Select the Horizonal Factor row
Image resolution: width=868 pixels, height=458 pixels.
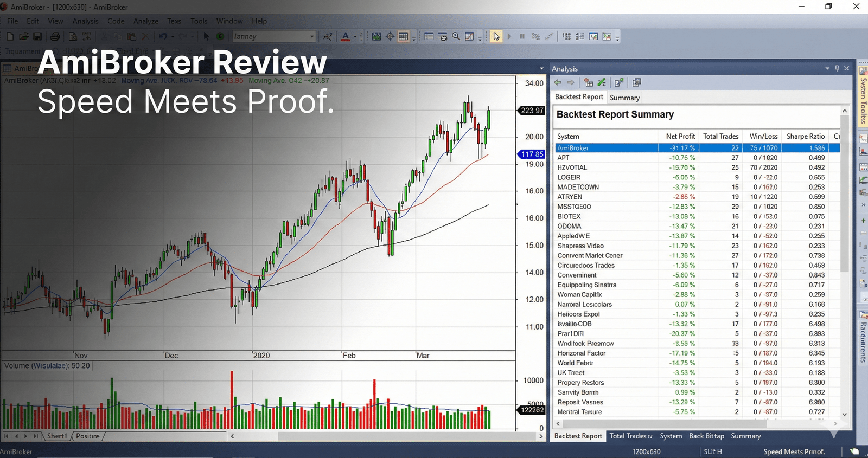click(x=697, y=353)
